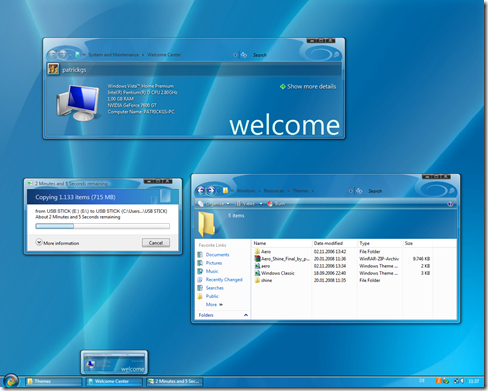Viewport: 488px width, 391px height.
Task: Switch to Themes taskbar button
Action: (53, 381)
